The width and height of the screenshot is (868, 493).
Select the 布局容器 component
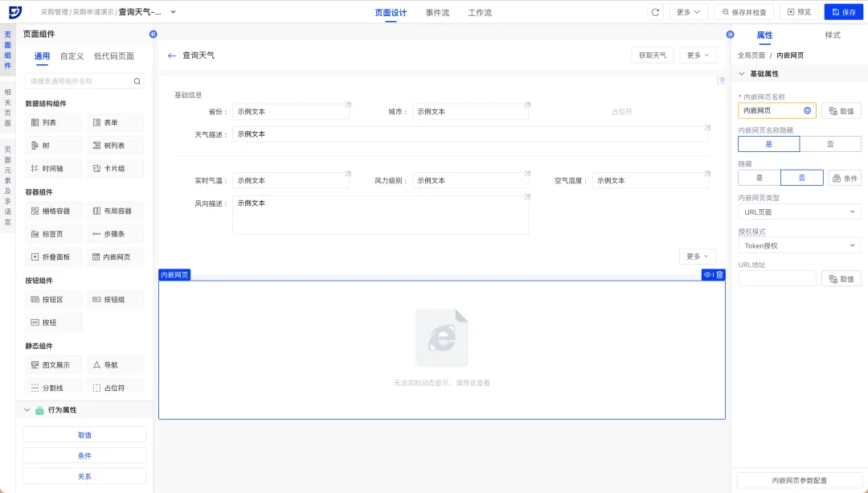pyautogui.click(x=115, y=211)
